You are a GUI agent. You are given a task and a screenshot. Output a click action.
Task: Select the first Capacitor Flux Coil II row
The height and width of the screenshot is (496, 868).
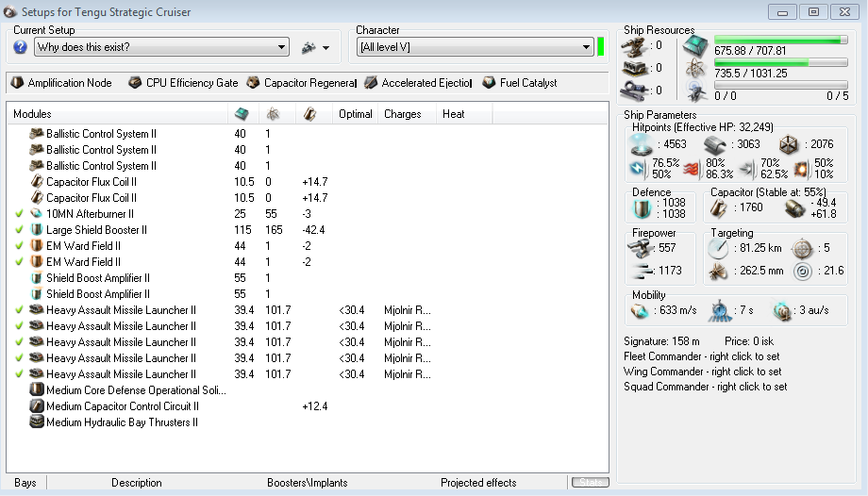point(308,182)
